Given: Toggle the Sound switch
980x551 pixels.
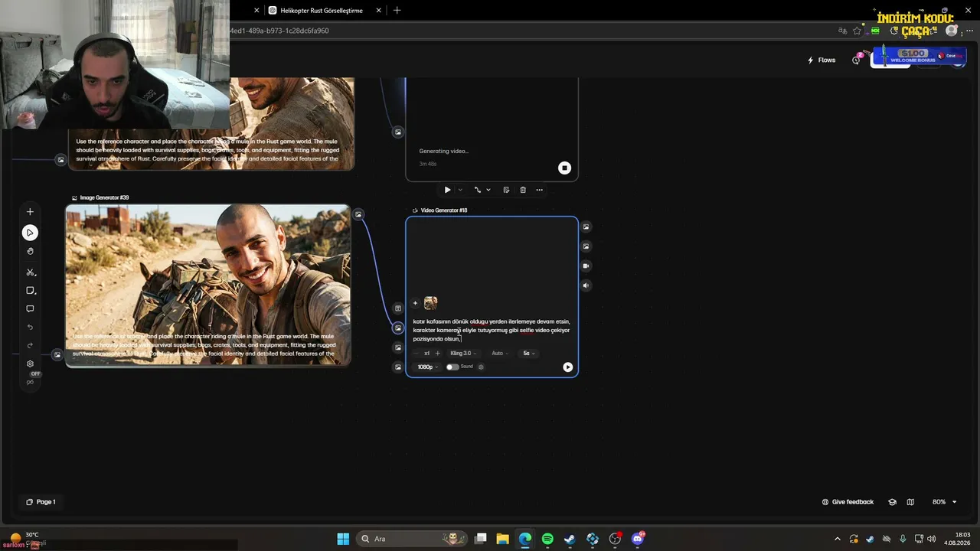Looking at the screenshot, I should pos(452,367).
